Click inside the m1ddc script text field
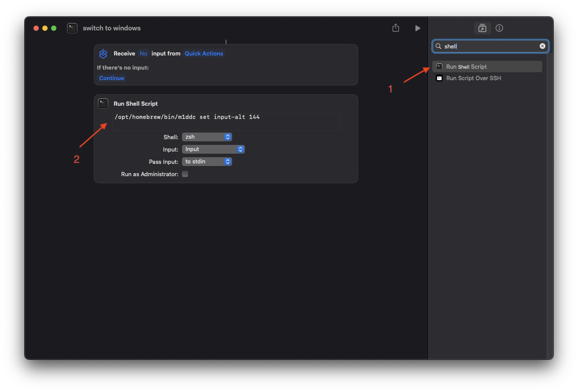Viewport: 578px width, 392px height. (x=226, y=122)
